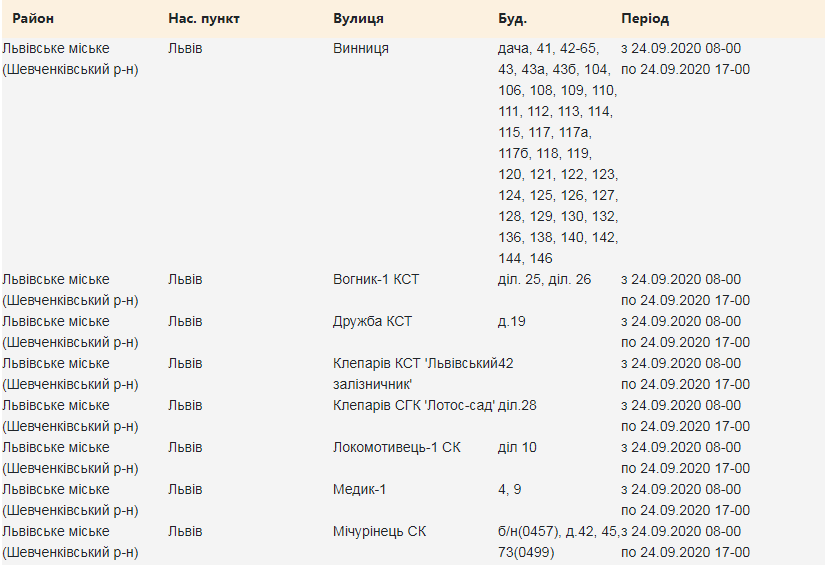
Task: Click the "Клепарів СГК 'Лотос-сад'" street cell
Action: (x=414, y=405)
